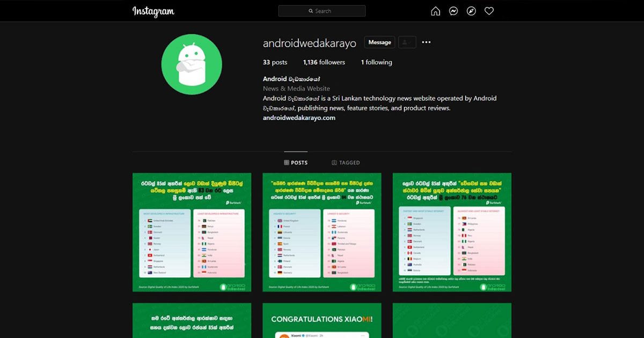
Task: Open the following-status dropdown chevron
Action: pyautogui.click(x=407, y=42)
